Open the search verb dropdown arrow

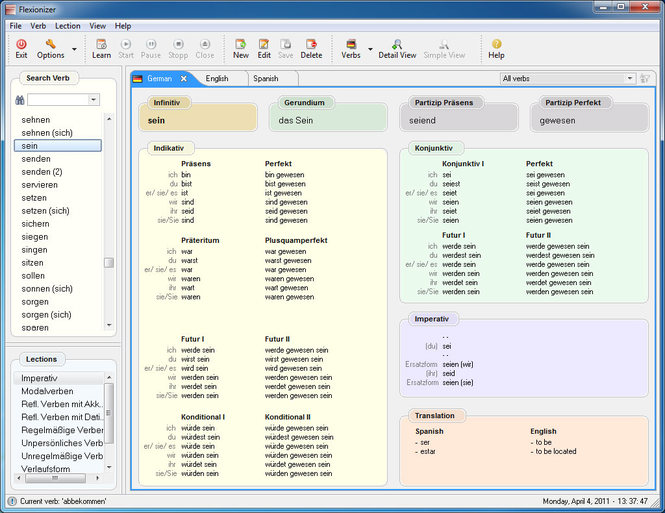93,100
